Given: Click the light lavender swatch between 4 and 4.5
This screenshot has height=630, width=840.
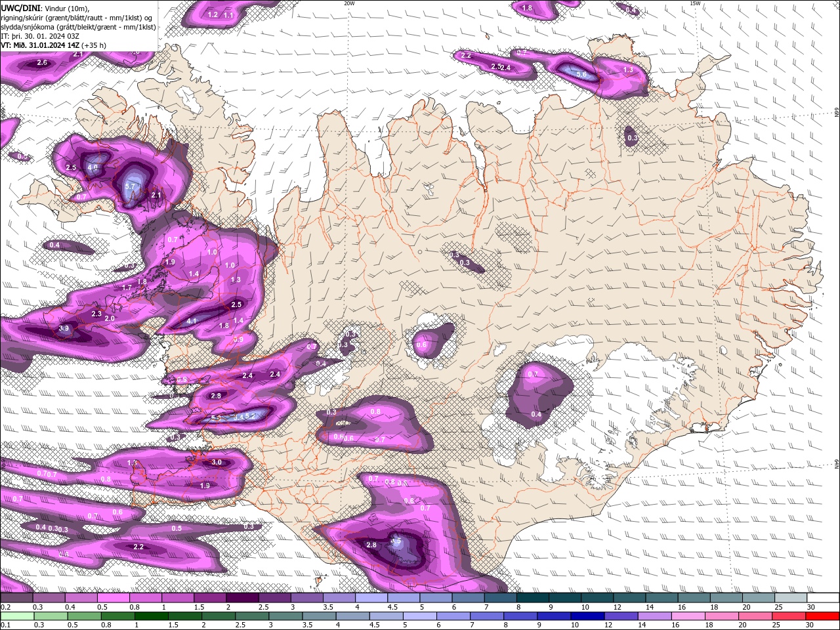Looking at the screenshot, I should point(371,598).
